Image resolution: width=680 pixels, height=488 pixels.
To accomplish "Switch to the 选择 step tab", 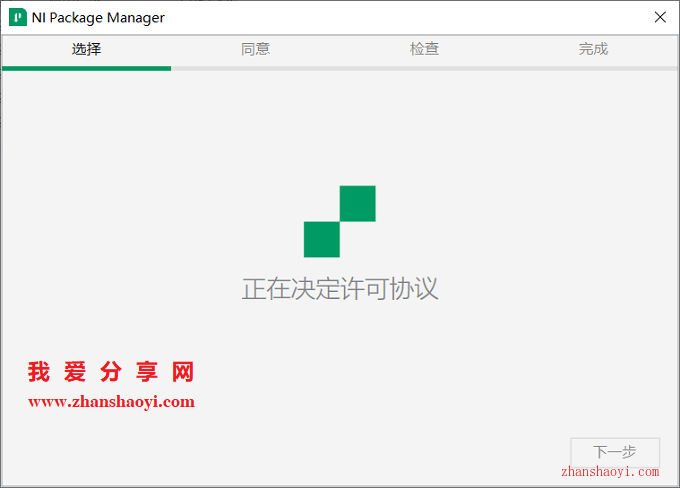I will click(x=86, y=49).
